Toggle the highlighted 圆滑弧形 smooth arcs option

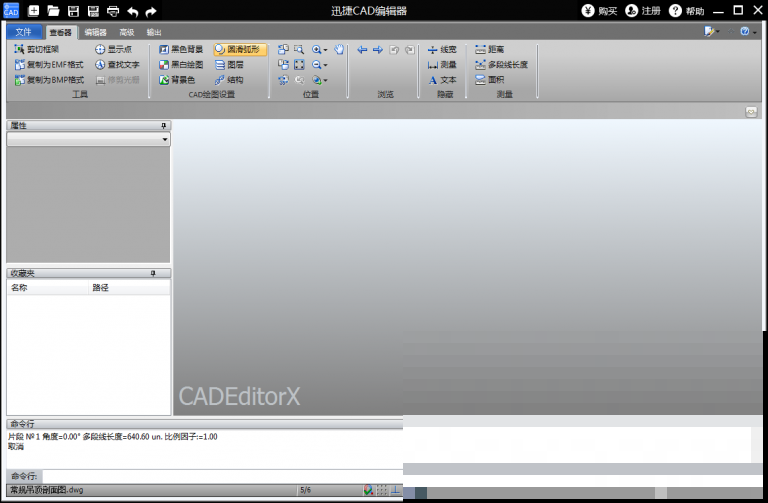pos(240,49)
